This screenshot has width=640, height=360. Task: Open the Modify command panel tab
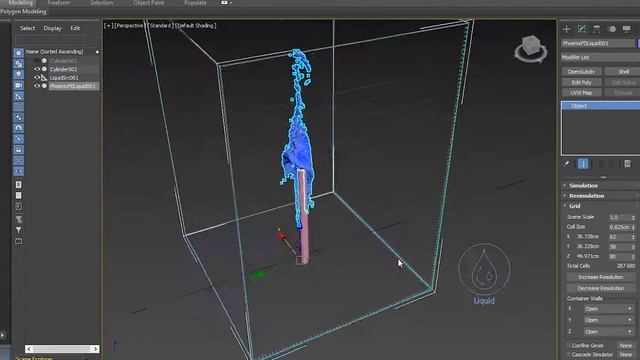(582, 29)
